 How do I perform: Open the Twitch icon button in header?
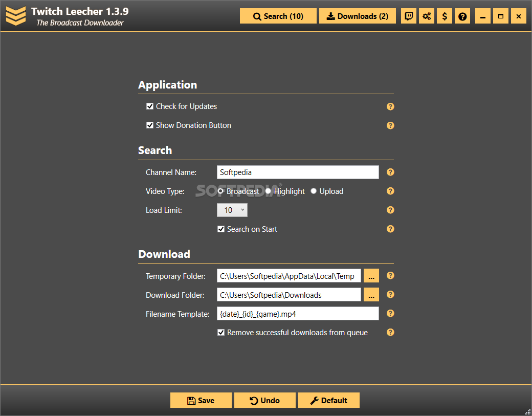409,16
